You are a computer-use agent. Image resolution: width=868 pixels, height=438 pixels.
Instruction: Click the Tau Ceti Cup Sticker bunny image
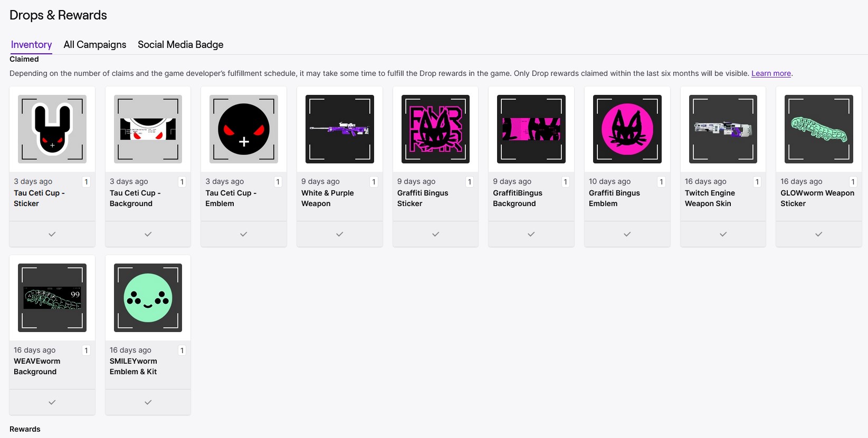point(52,129)
